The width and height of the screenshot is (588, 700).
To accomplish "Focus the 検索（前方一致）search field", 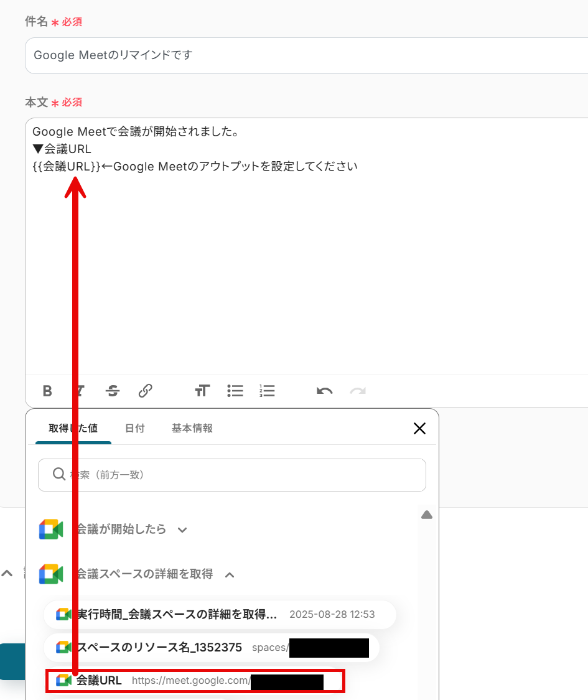I will tap(232, 475).
